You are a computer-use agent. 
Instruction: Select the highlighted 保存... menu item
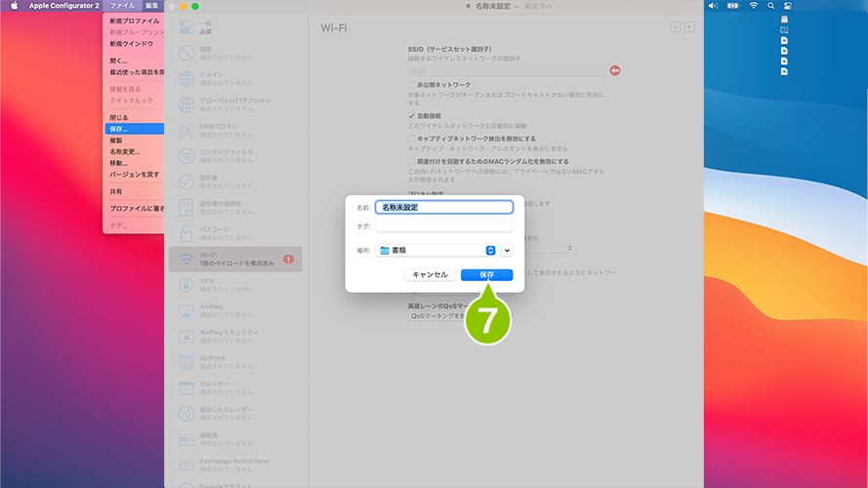tap(134, 129)
